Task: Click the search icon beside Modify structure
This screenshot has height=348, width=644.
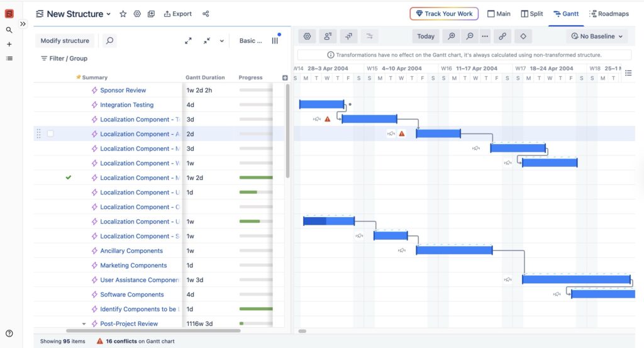Action: (109, 41)
